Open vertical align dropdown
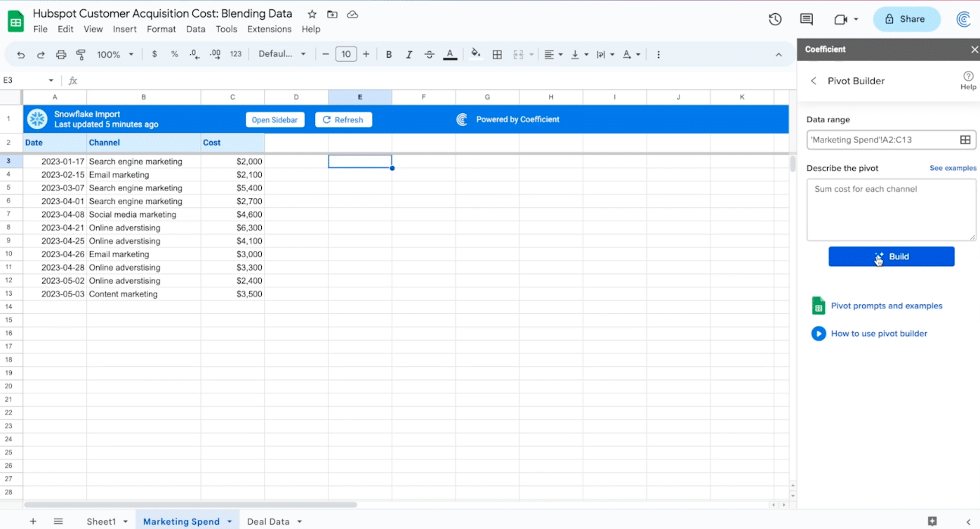980x529 pixels. pos(579,54)
